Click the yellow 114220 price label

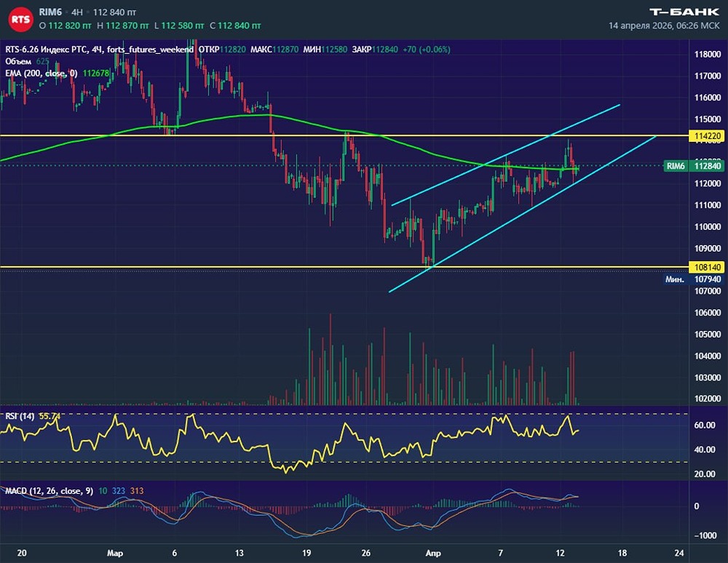pos(707,136)
